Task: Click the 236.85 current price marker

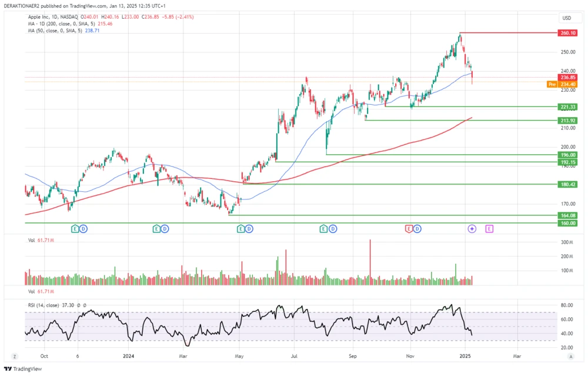Action: [x=567, y=77]
